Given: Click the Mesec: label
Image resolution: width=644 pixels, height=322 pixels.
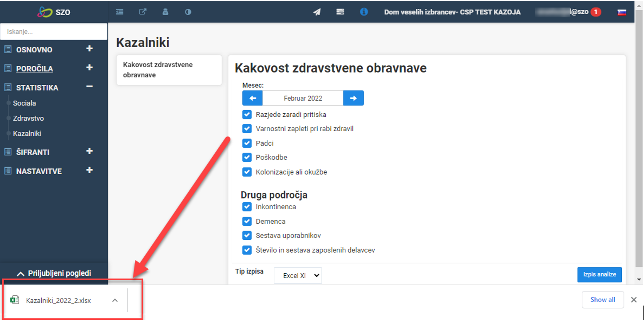Looking at the screenshot, I should pyautogui.click(x=253, y=85).
